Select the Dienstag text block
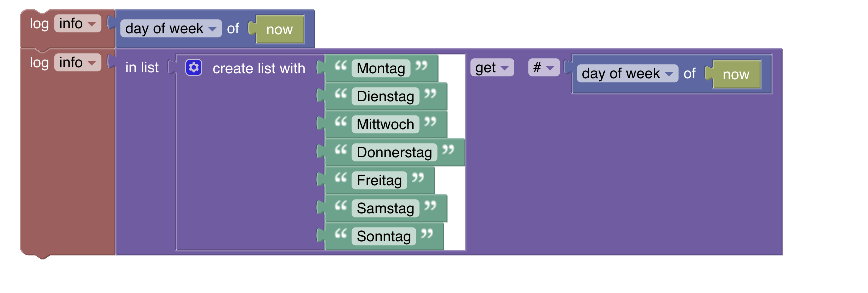868x293 pixels. [x=385, y=96]
